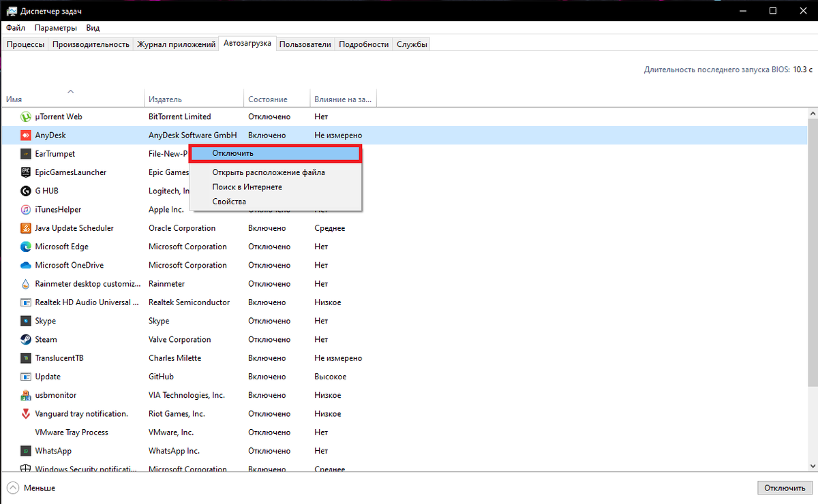
Task: Click the usbmonitor icon
Action: click(26, 395)
